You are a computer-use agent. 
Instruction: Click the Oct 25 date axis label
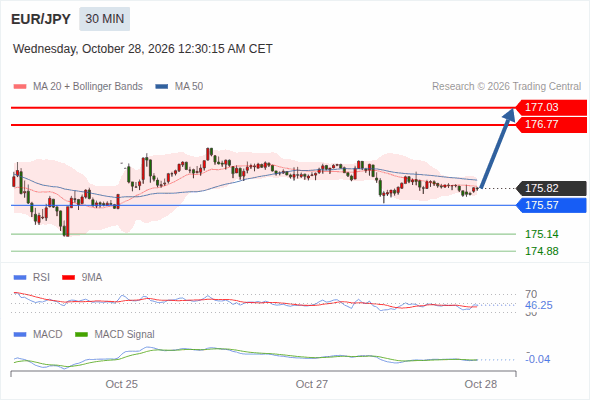[x=122, y=384]
